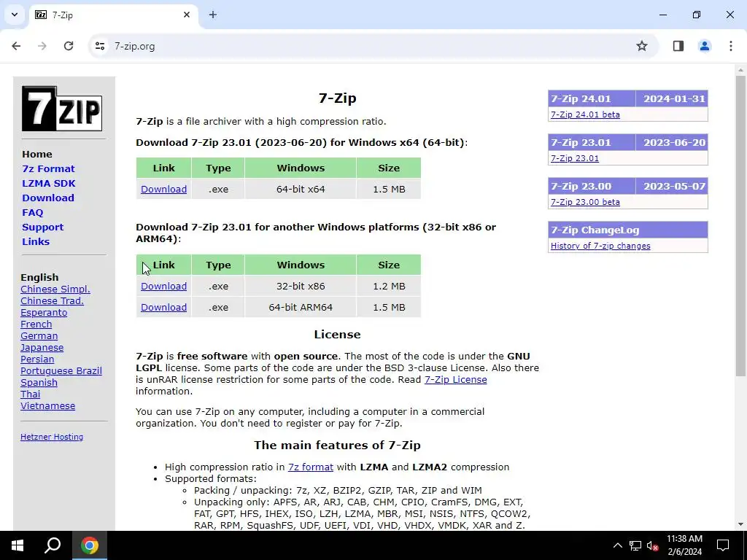The height and width of the screenshot is (560, 747).
Task: Open the notification center icon
Action: pyautogui.click(x=723, y=545)
